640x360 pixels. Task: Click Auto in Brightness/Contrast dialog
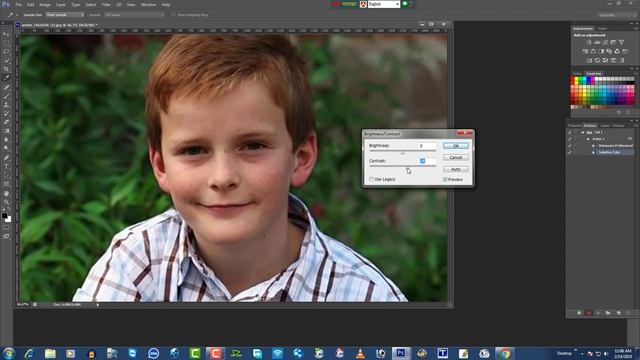pos(456,169)
